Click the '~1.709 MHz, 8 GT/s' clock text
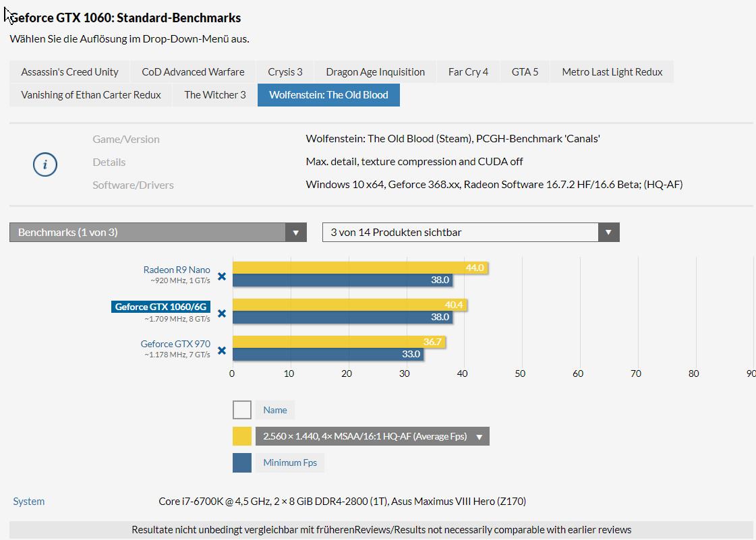Screen dimensions: 756x540 point(177,319)
